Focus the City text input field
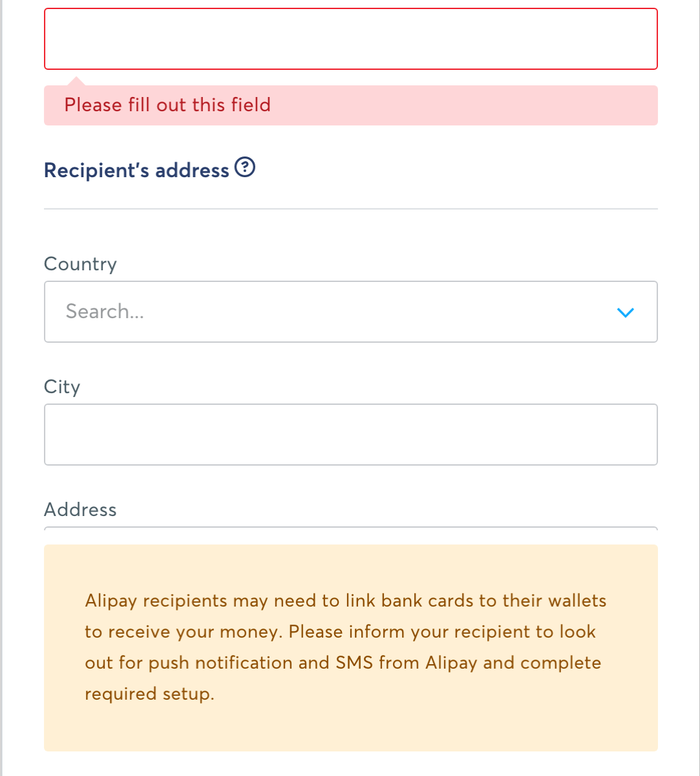This screenshot has width=700, height=776. (350, 435)
